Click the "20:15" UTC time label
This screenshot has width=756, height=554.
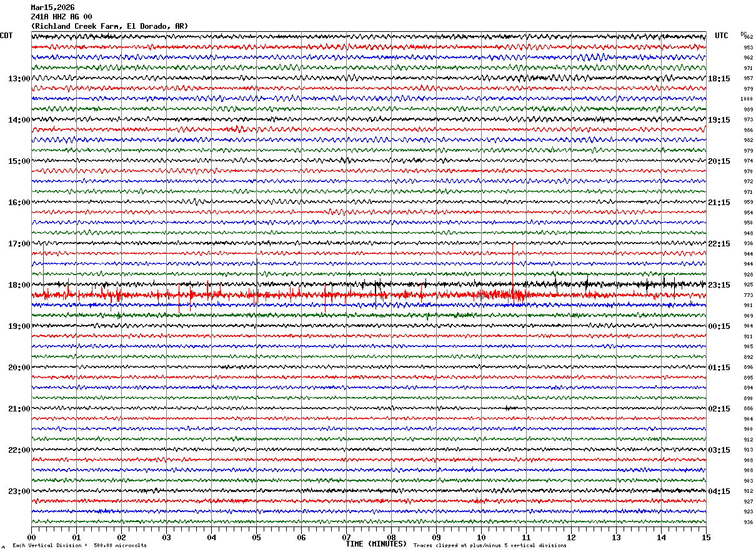(719, 161)
